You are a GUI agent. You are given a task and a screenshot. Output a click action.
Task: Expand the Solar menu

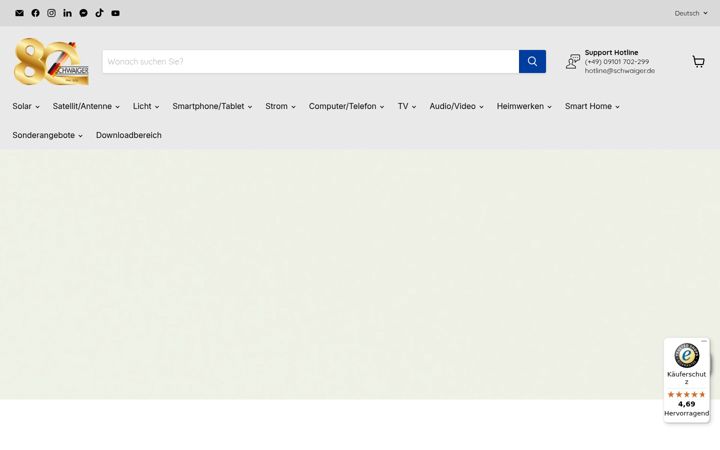click(x=26, y=106)
